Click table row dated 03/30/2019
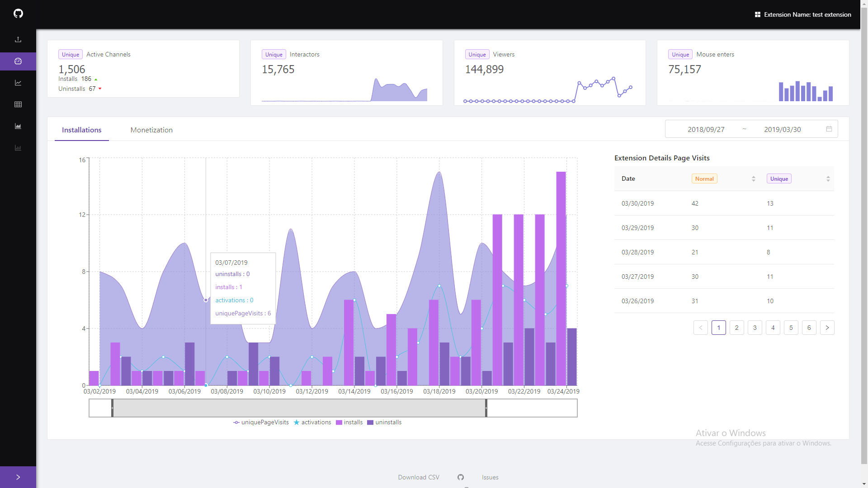 [724, 203]
